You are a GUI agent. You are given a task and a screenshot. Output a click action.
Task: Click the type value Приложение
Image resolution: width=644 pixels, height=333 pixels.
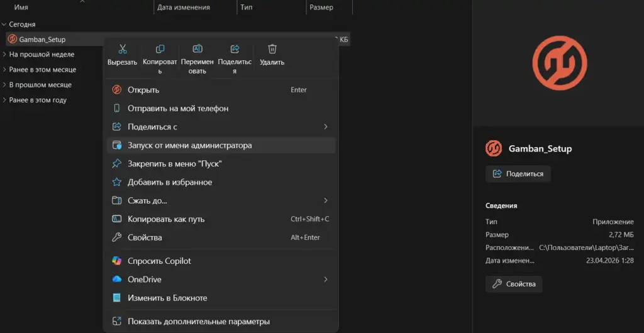point(613,222)
